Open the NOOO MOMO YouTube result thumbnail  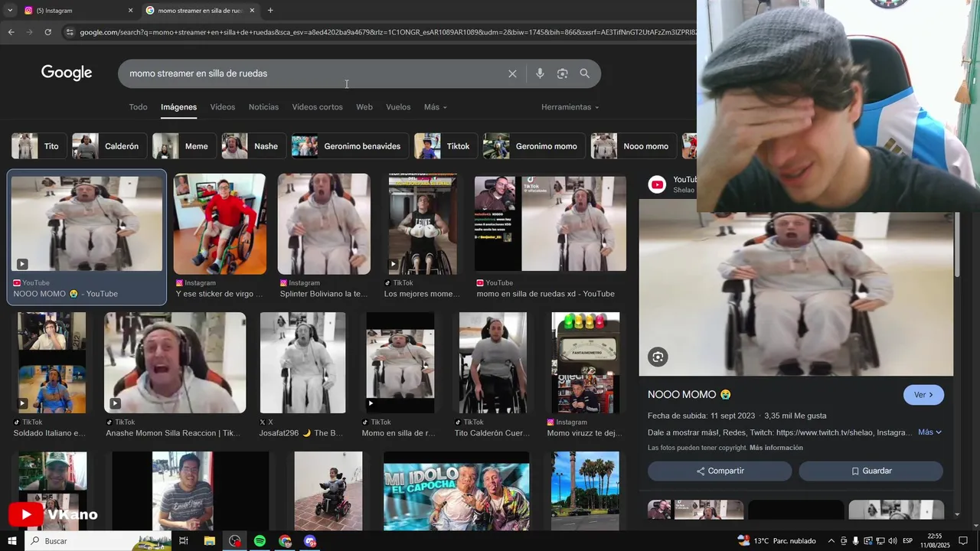tap(87, 223)
